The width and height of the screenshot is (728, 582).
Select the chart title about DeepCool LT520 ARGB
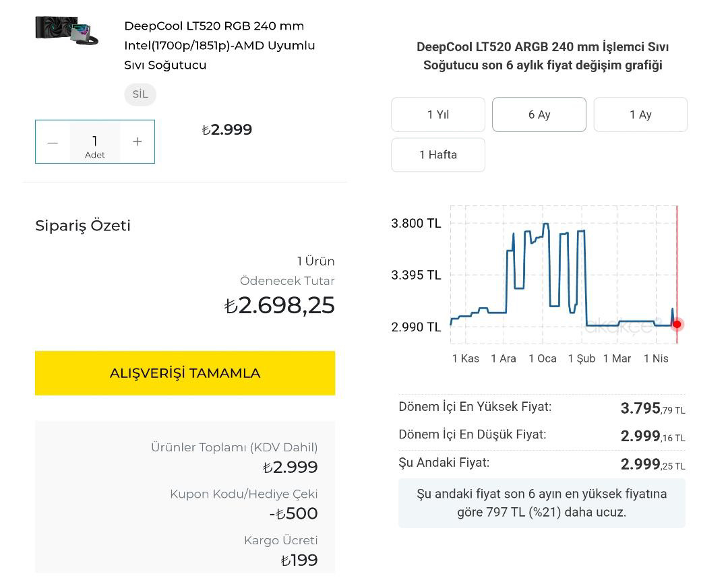(x=542, y=56)
